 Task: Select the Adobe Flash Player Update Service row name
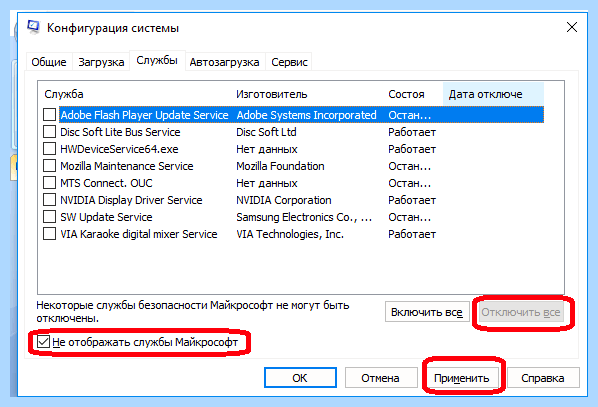pyautogui.click(x=145, y=115)
